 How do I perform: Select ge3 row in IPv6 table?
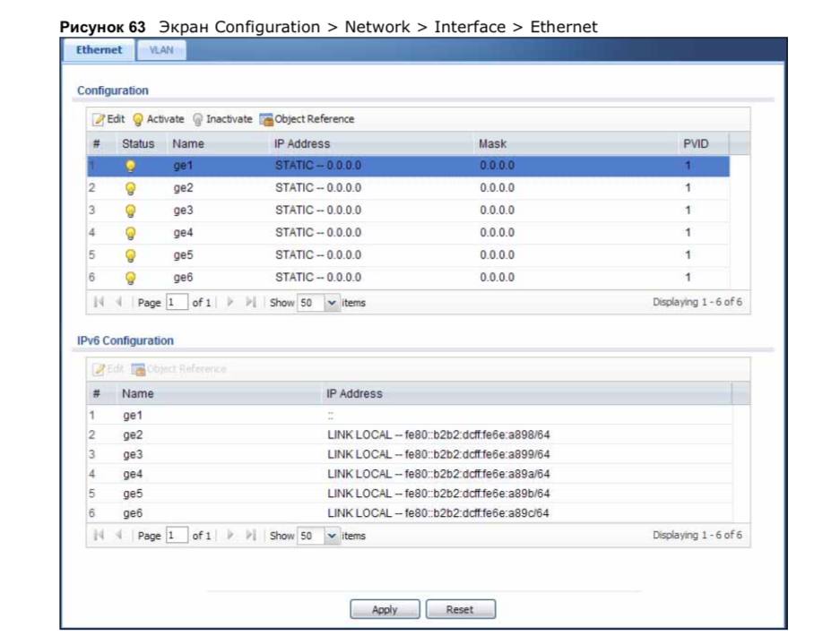[x=410, y=454]
